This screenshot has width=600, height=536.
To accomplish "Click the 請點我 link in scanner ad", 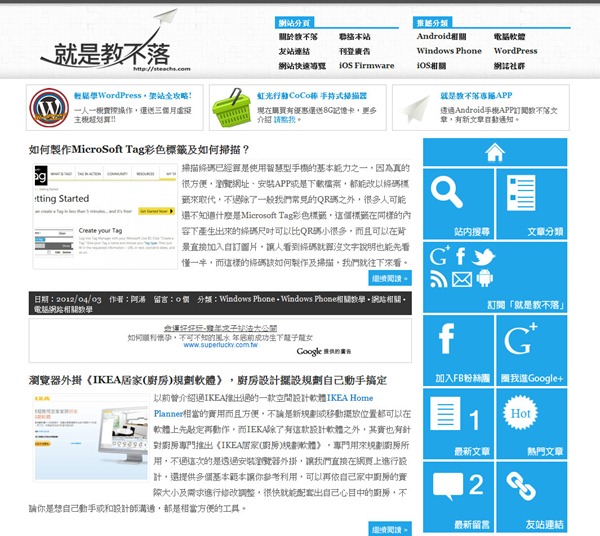I will pyautogui.click(x=285, y=120).
